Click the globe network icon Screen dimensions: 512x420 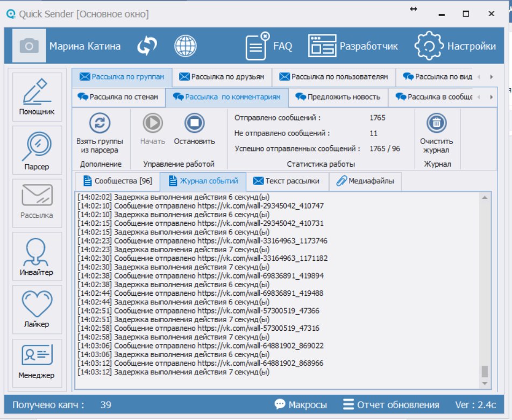tap(185, 46)
